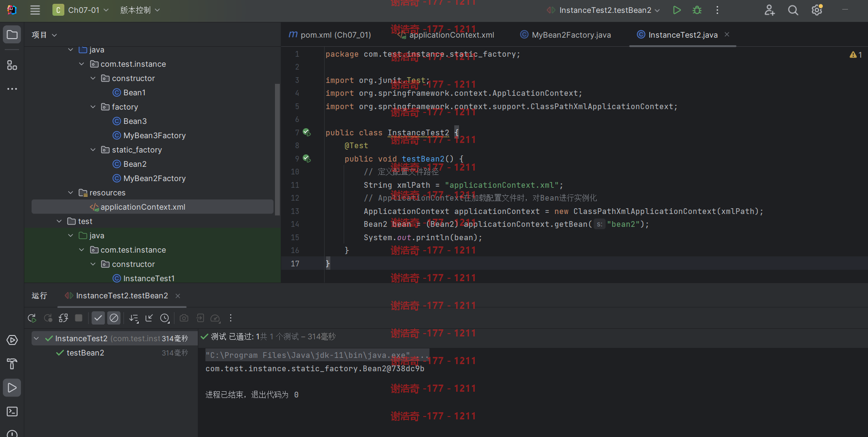Open 项目 view dropdown

click(x=44, y=35)
